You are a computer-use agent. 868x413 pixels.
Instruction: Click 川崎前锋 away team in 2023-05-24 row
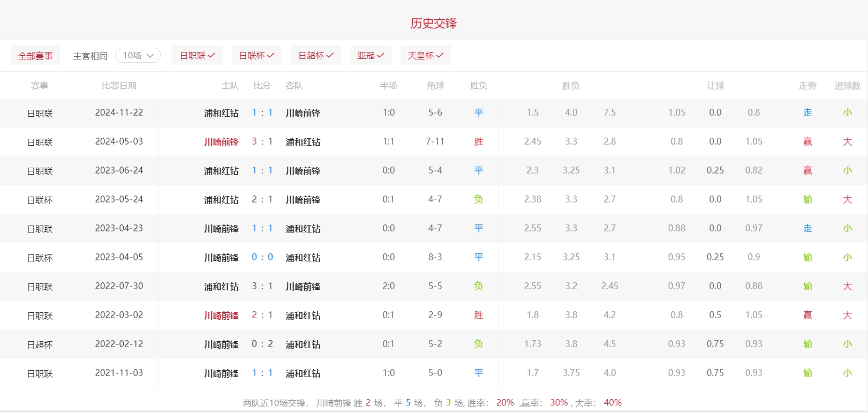point(303,200)
